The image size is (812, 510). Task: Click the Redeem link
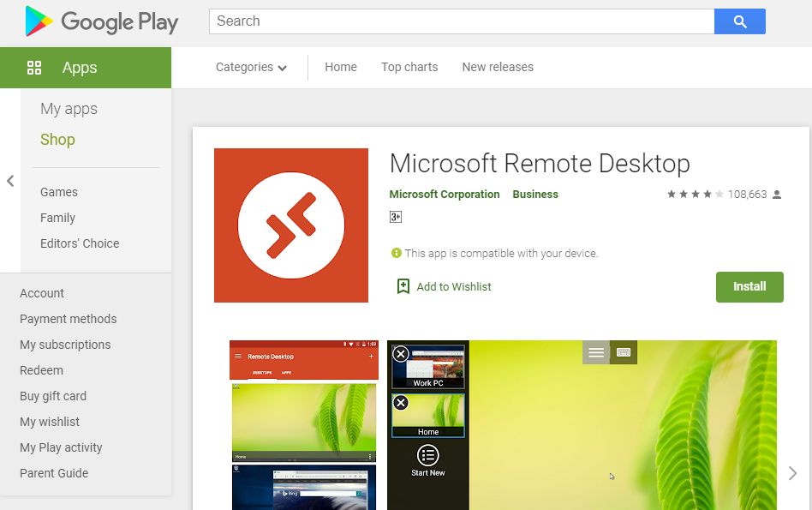[41, 370]
